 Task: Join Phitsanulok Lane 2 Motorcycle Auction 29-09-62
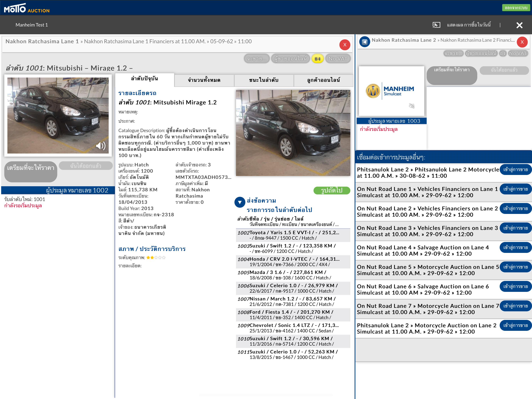tap(515, 326)
